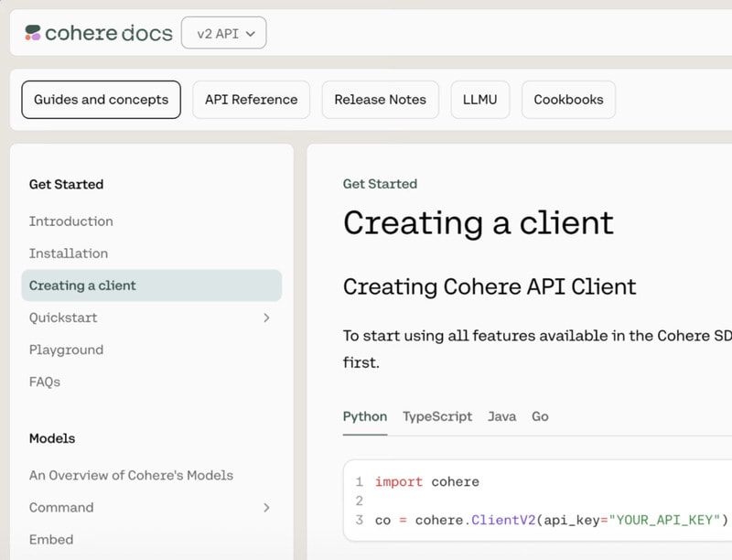The width and height of the screenshot is (732, 560).
Task: Click the Cohere docs logo
Action: (98, 34)
